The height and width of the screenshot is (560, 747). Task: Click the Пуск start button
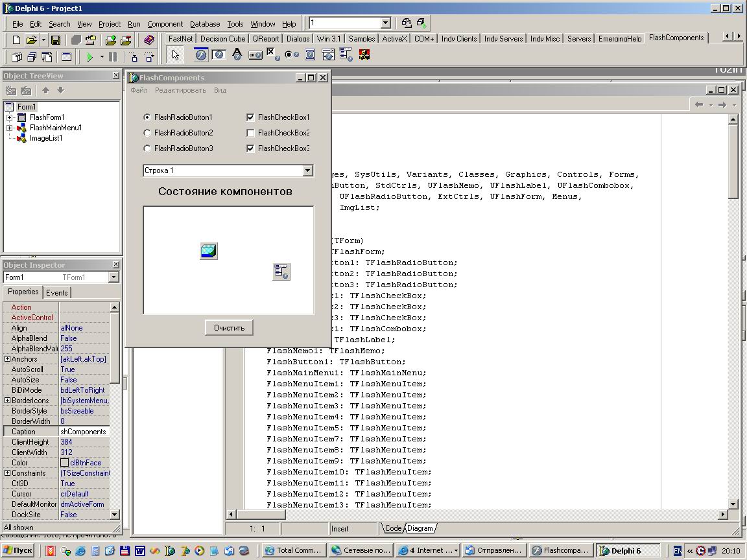[x=18, y=550]
